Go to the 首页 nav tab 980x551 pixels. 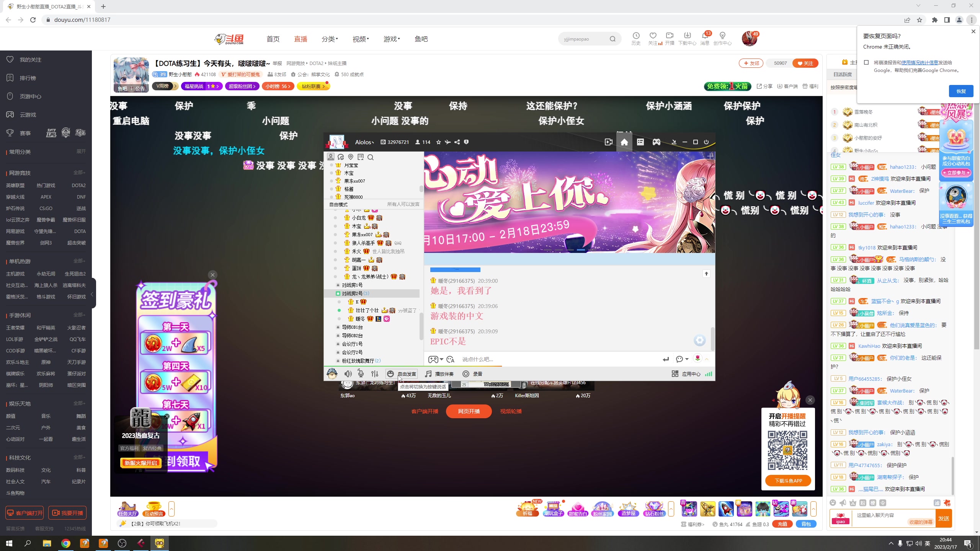click(x=273, y=39)
